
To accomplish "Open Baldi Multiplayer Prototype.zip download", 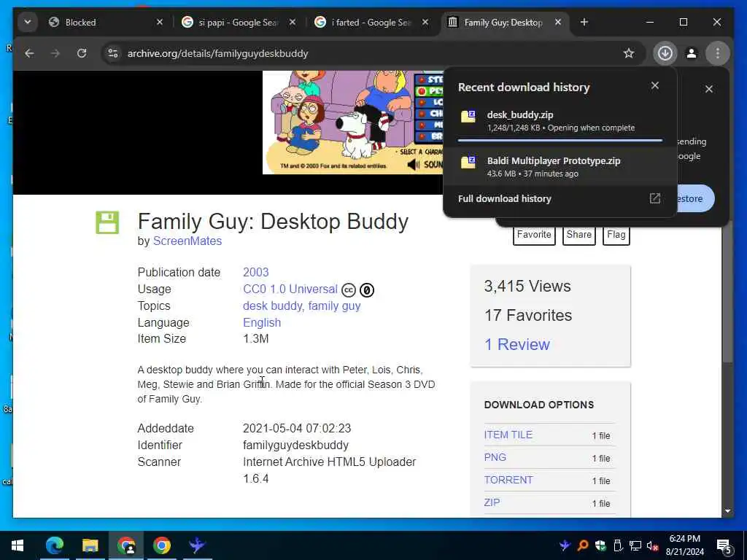I will pyautogui.click(x=560, y=166).
